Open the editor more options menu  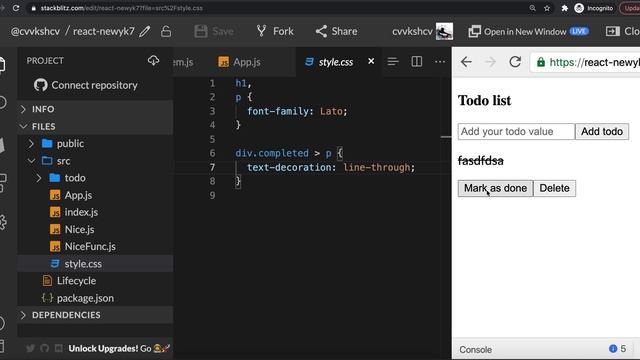click(440, 62)
